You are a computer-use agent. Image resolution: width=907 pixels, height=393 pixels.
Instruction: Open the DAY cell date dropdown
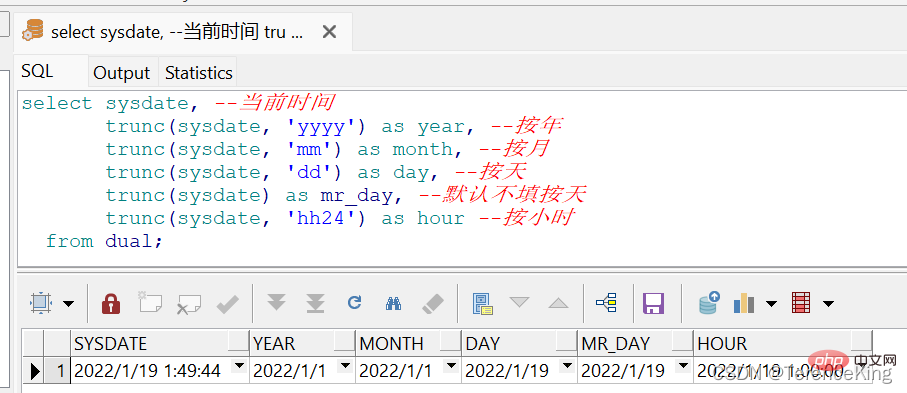click(x=567, y=365)
